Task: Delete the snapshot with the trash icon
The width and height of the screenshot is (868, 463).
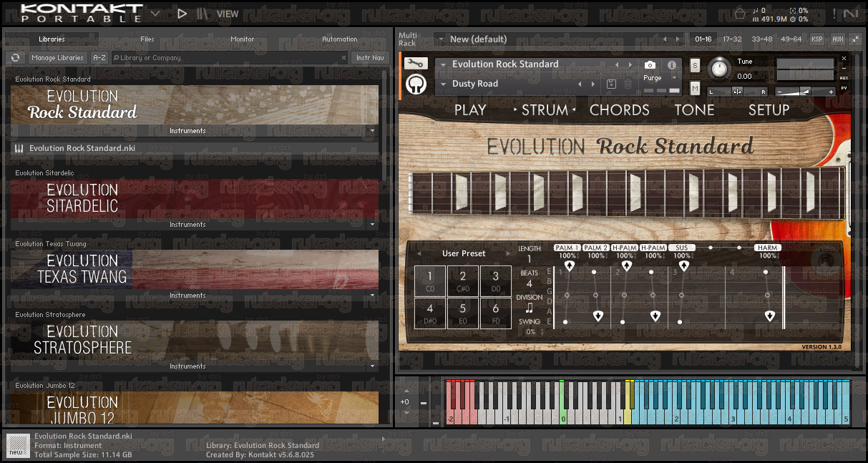Action: click(628, 84)
